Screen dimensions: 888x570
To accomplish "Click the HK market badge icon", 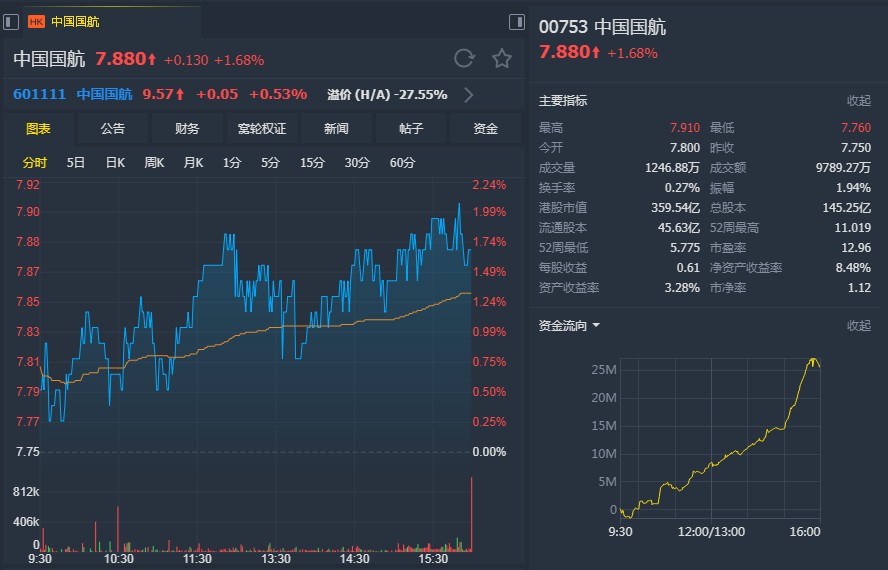I will pyautogui.click(x=37, y=21).
